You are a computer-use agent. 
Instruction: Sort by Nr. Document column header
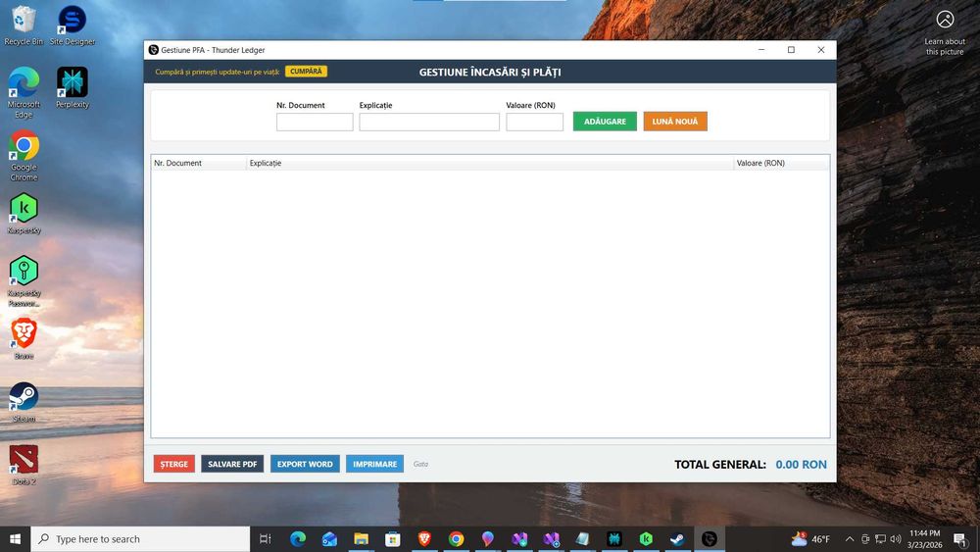[199, 163]
